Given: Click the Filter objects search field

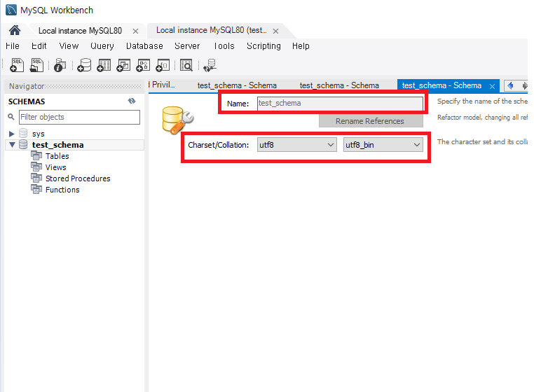Looking at the screenshot, I should click(x=79, y=117).
